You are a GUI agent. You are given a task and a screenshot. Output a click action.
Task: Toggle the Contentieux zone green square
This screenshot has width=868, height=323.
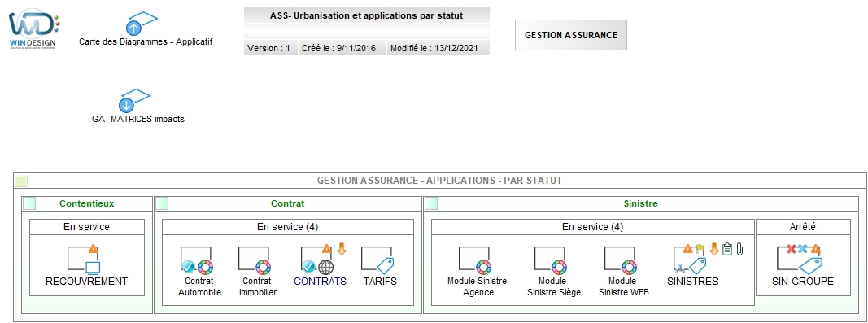pyautogui.click(x=29, y=204)
